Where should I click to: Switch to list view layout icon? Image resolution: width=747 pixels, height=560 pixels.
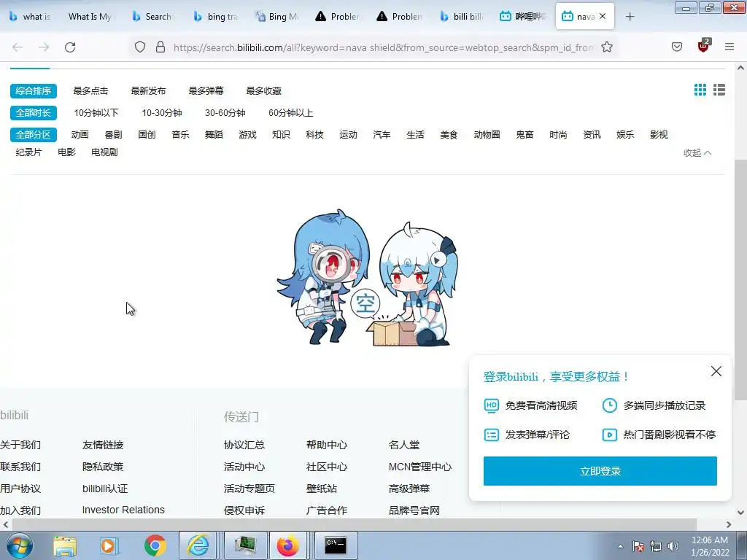[x=719, y=90]
